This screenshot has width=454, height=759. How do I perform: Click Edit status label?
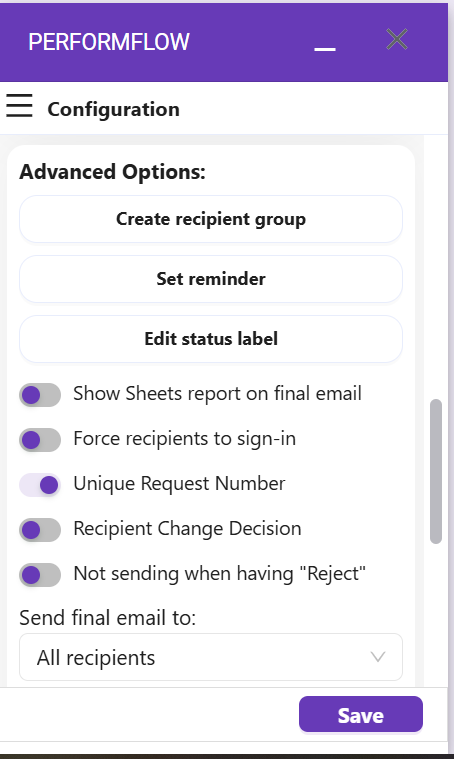click(211, 339)
